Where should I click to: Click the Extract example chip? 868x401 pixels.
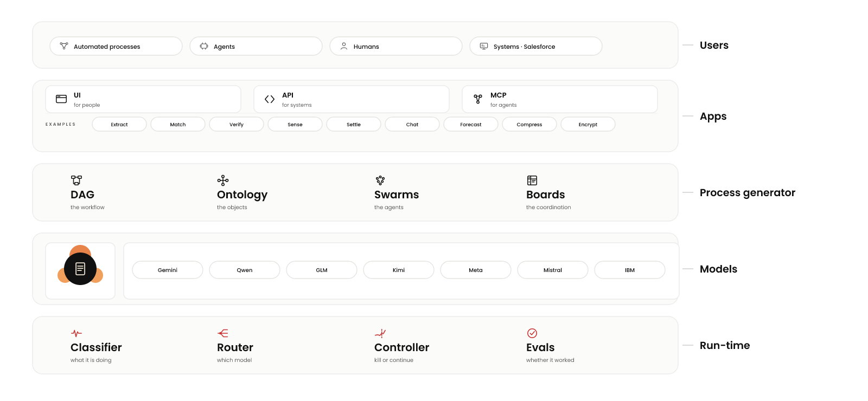(x=119, y=124)
